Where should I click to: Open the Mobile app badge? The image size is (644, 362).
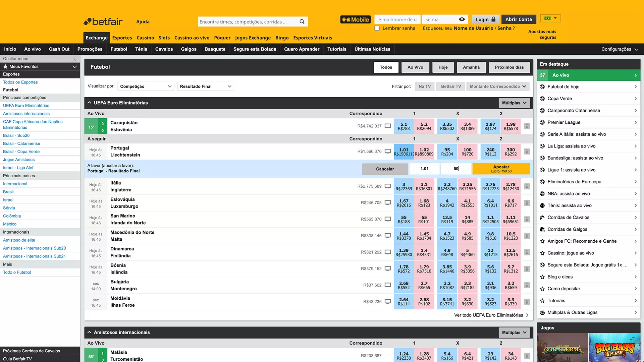355,19
